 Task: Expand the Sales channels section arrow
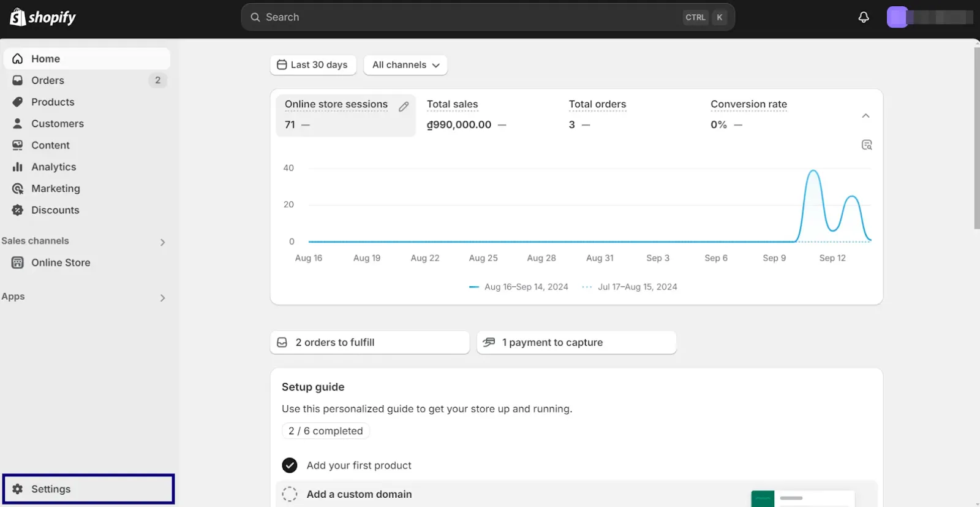(x=162, y=242)
